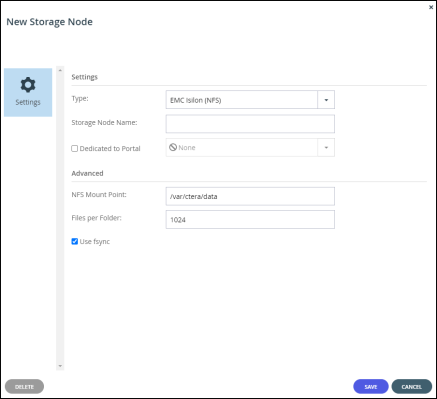
Task: Click the NFS Mount Point field
Action: coord(250,196)
